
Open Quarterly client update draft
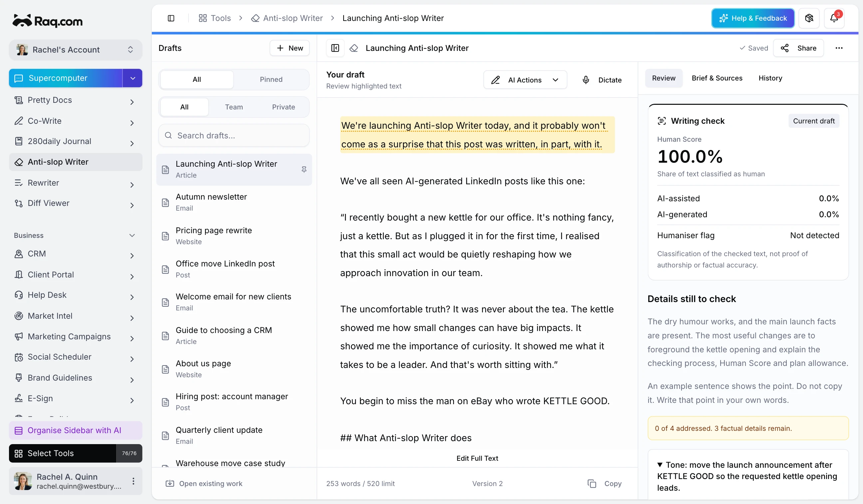pyautogui.click(x=234, y=435)
